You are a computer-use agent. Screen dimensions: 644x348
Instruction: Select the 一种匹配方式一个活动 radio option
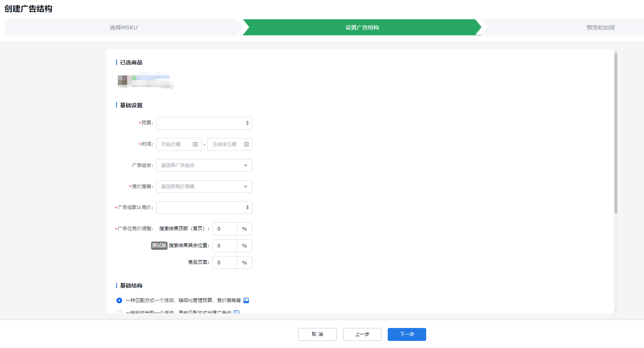pos(119,300)
